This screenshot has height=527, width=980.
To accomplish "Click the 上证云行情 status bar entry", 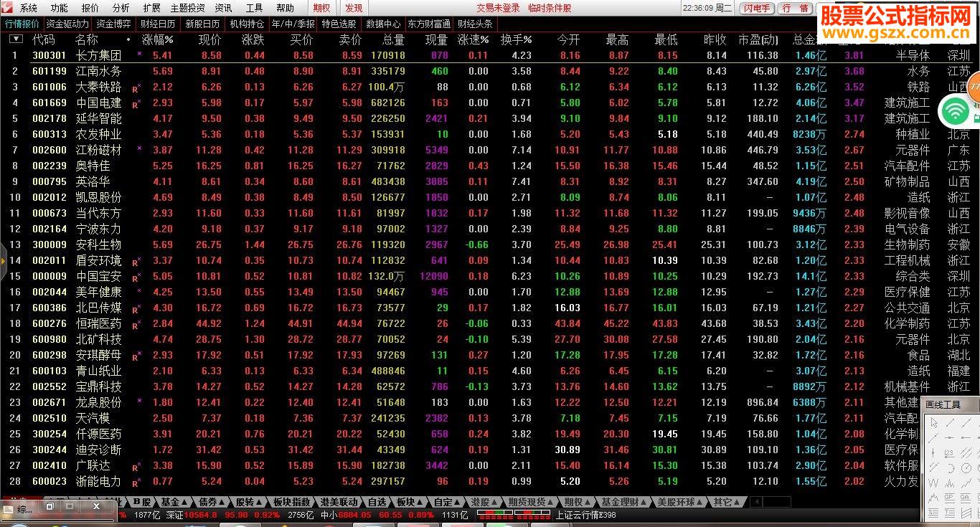I will click(586, 515).
